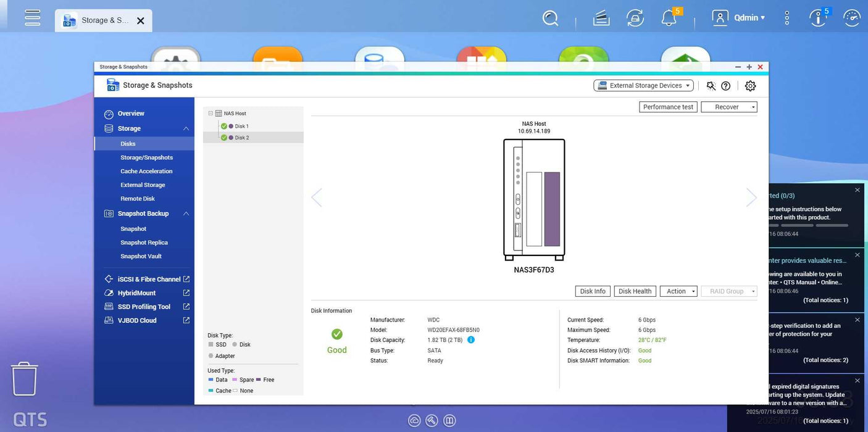Select Disk 2 in the tree

(x=253, y=138)
